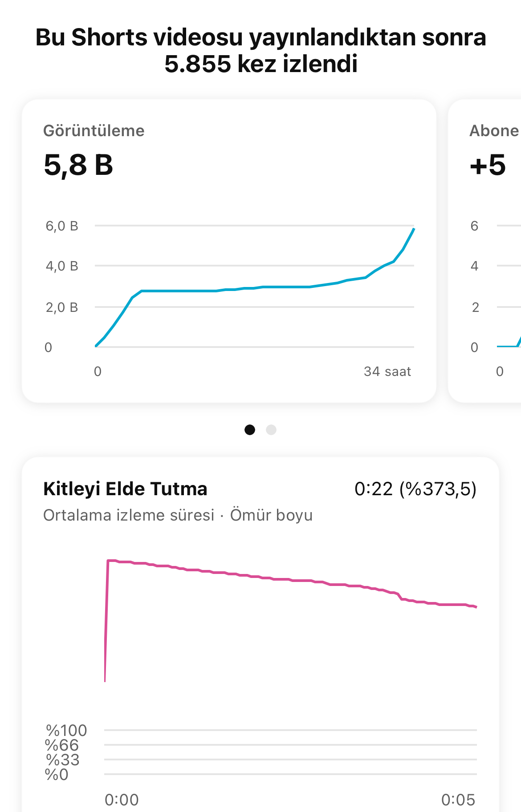
Task: Tap the flat plateau of views line
Action: pyautogui.click(x=178, y=291)
